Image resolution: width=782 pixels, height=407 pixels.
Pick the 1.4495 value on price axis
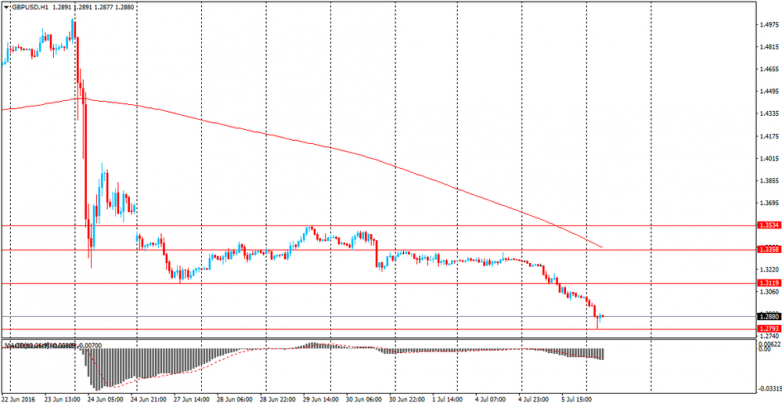769,91
